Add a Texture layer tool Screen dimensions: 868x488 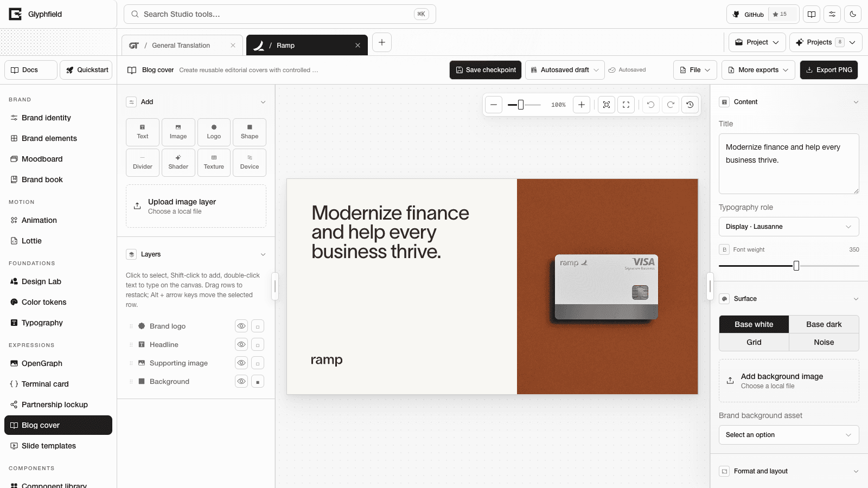(x=214, y=163)
